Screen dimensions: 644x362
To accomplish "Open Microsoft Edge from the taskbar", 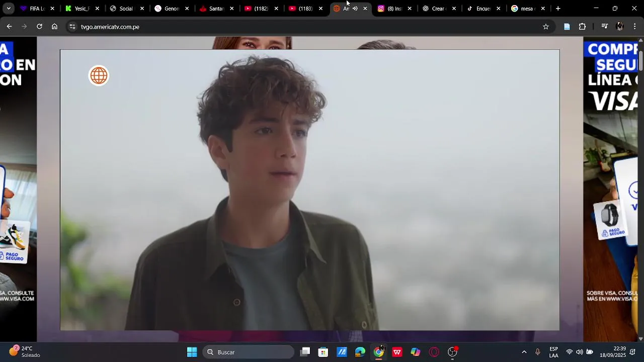I will 360,352.
